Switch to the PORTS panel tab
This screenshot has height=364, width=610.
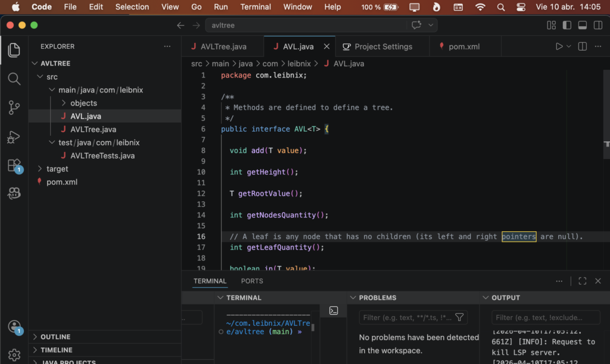click(x=252, y=281)
